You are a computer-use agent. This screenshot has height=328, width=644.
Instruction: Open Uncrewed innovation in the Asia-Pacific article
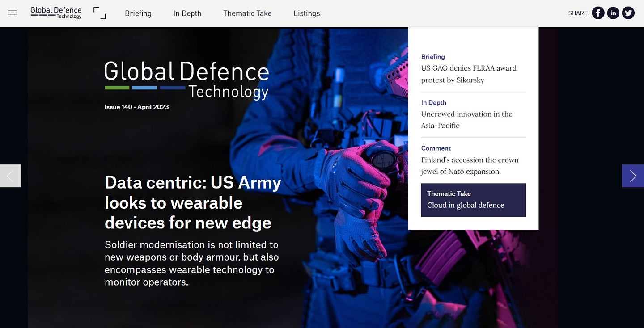pos(466,120)
